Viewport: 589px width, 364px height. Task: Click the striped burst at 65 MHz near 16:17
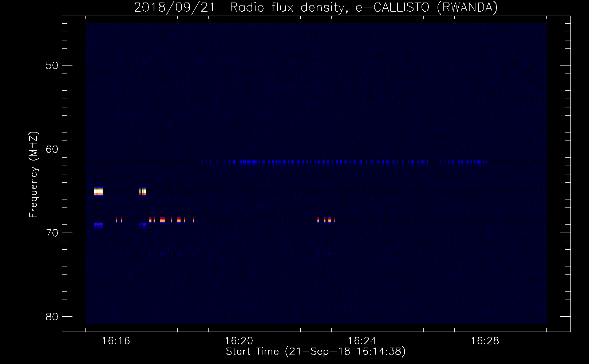[x=143, y=191]
